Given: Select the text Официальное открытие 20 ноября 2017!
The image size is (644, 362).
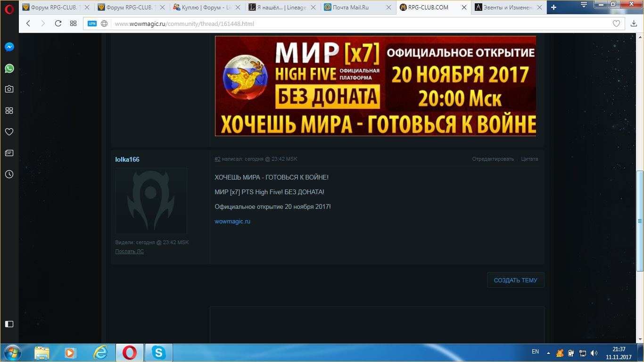Looking at the screenshot, I should pos(272,206).
